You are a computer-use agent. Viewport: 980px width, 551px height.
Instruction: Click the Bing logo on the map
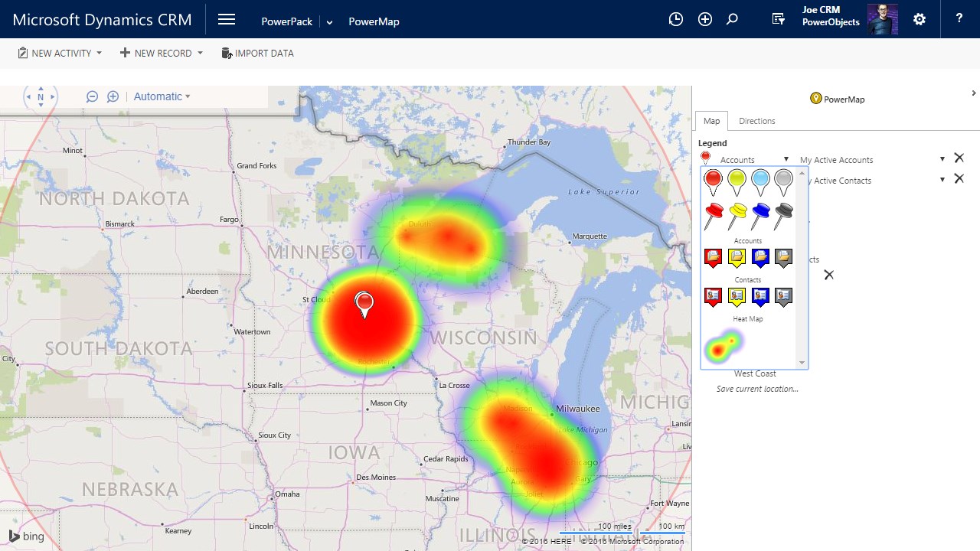point(27,536)
